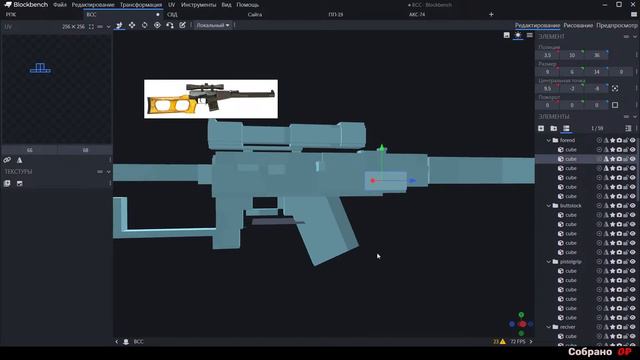
Task: Open the Помощь menu
Action: pyautogui.click(x=248, y=5)
